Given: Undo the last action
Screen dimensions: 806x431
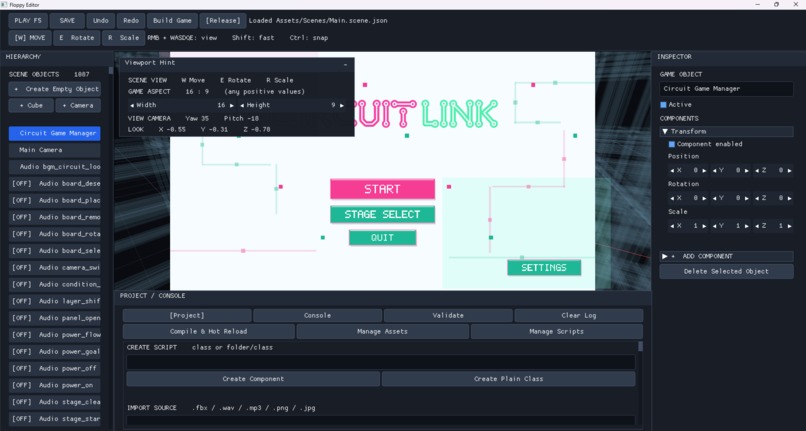Looking at the screenshot, I should (x=101, y=21).
